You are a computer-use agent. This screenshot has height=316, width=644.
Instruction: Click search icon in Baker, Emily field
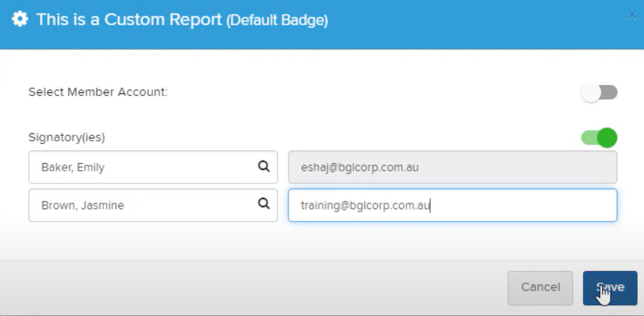[x=264, y=166]
